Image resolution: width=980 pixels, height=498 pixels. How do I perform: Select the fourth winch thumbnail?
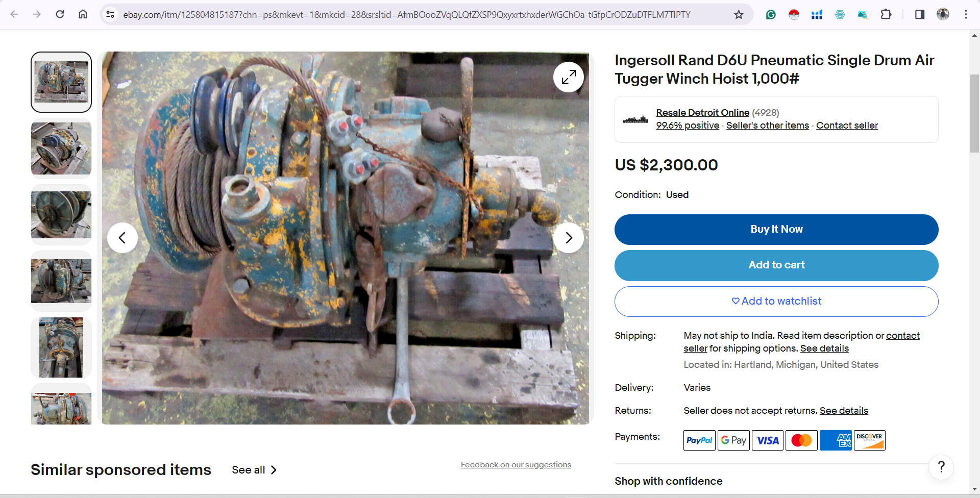[x=61, y=281]
